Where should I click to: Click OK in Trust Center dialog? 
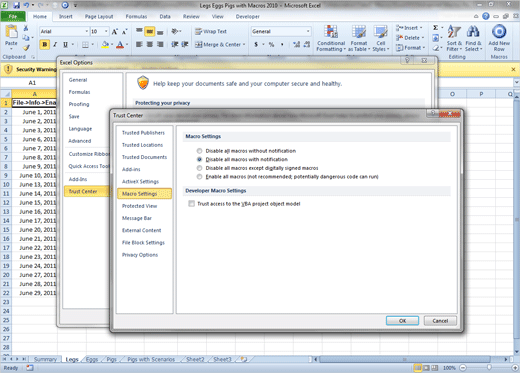coord(402,321)
